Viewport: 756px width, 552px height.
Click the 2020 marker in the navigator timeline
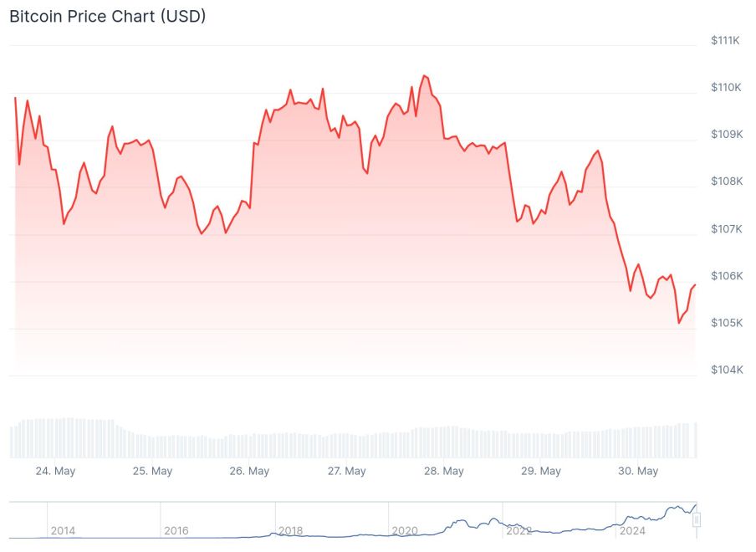[404, 530]
